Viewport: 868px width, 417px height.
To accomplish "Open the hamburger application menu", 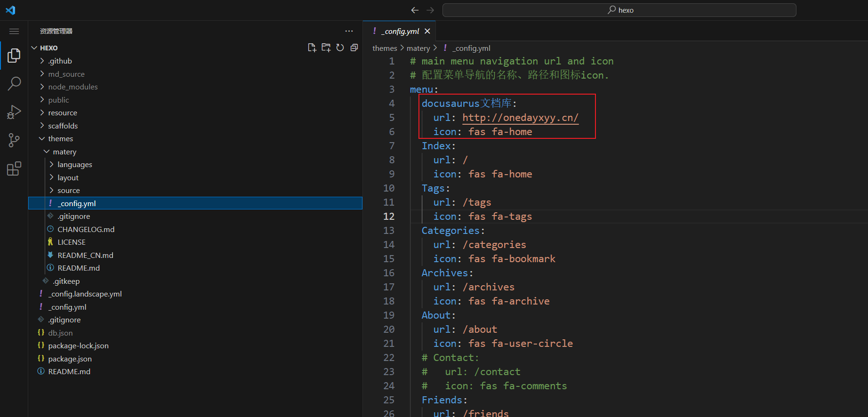I will point(14,31).
